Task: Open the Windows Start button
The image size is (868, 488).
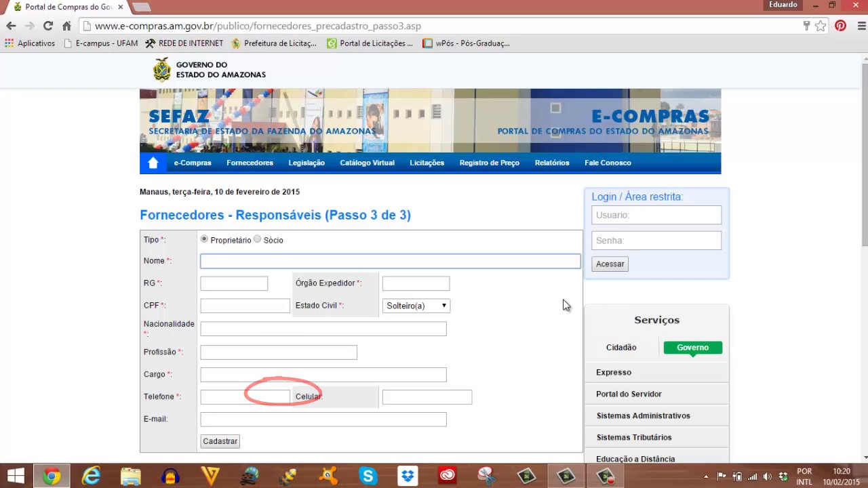Action: pyautogui.click(x=16, y=476)
